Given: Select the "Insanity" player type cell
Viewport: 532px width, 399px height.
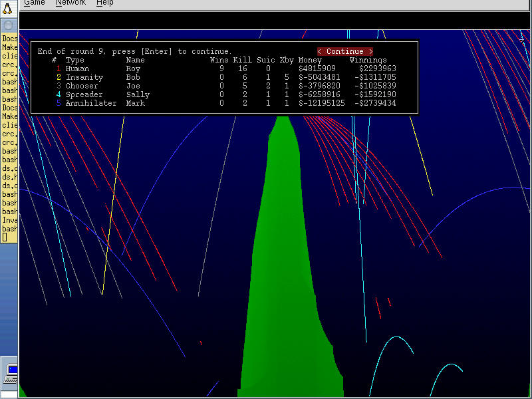Looking at the screenshot, I should tap(84, 77).
